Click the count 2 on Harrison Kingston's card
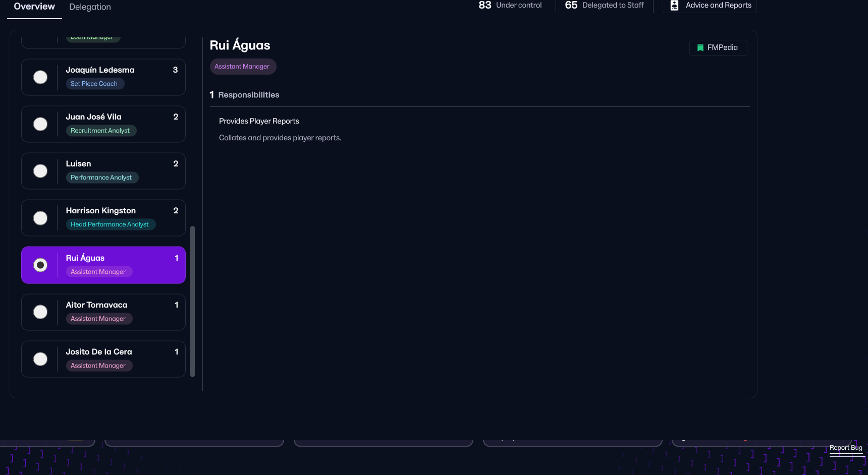Image resolution: width=868 pixels, height=475 pixels. pos(176,211)
